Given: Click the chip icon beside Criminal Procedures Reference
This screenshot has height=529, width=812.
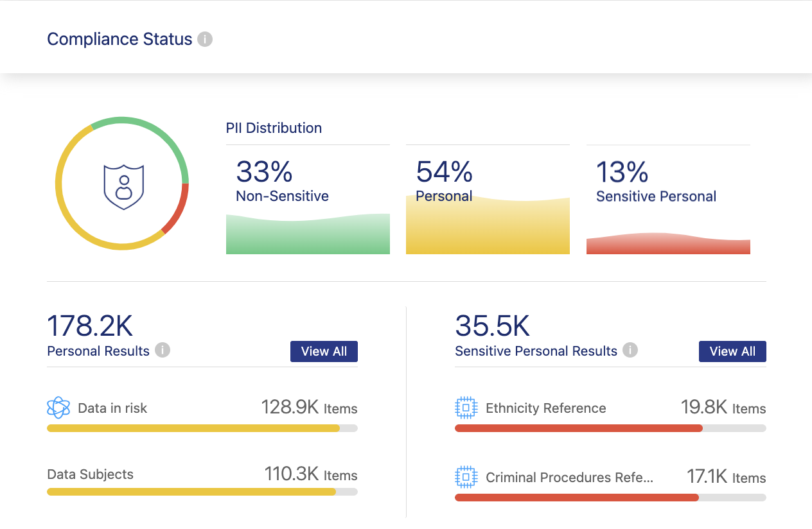Looking at the screenshot, I should click(x=466, y=477).
